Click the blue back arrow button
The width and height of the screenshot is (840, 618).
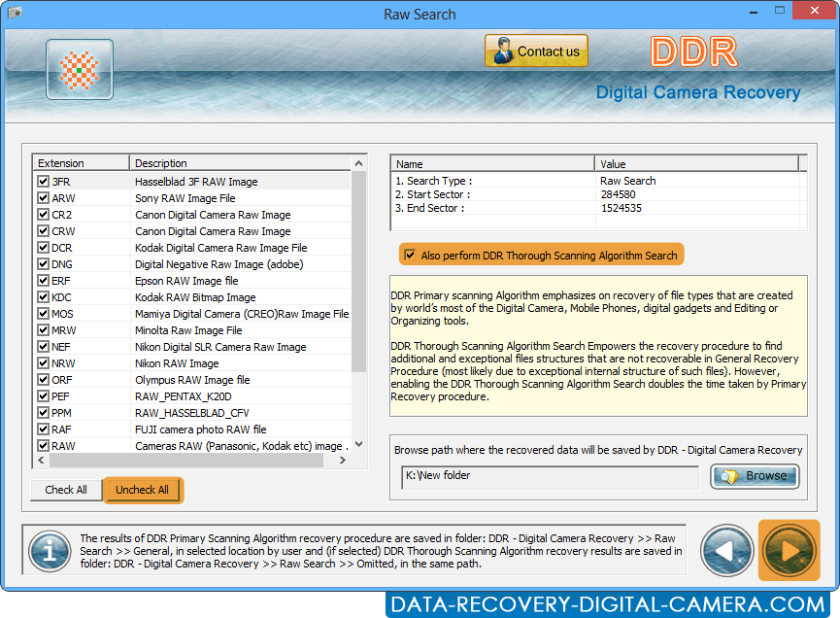(726, 551)
